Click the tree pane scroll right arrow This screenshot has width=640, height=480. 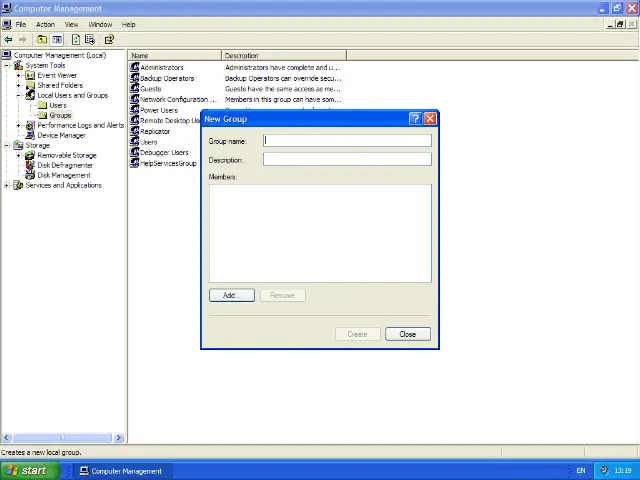[x=119, y=438]
